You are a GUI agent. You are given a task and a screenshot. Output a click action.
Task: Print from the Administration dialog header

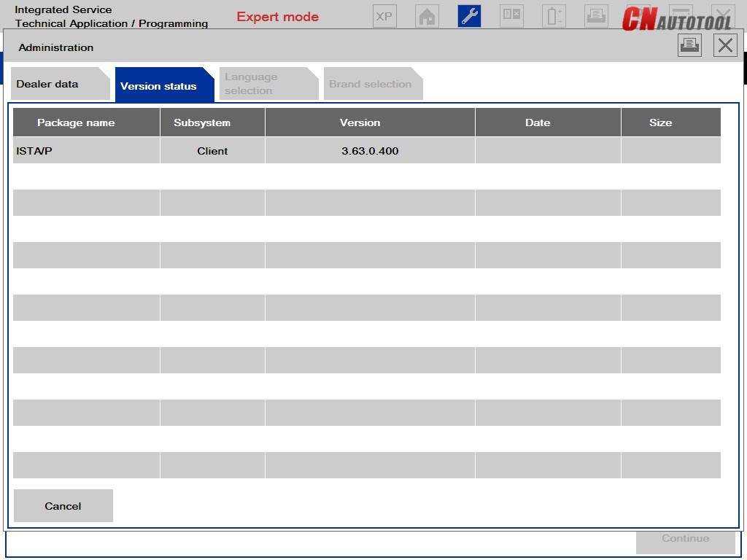point(690,45)
